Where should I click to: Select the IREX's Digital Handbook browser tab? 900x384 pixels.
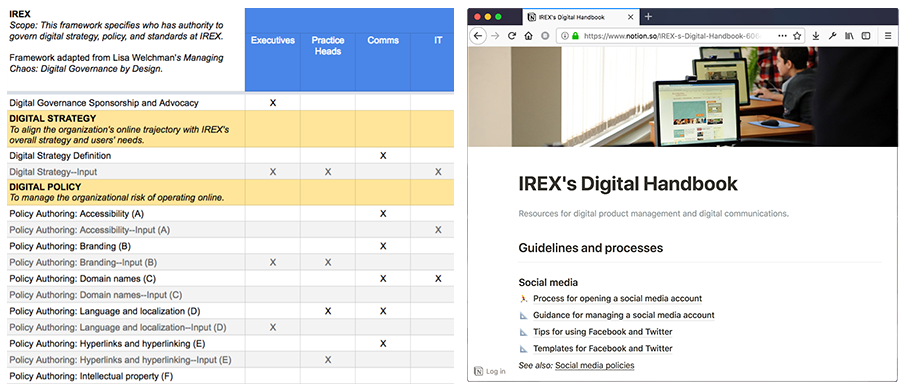click(x=580, y=17)
